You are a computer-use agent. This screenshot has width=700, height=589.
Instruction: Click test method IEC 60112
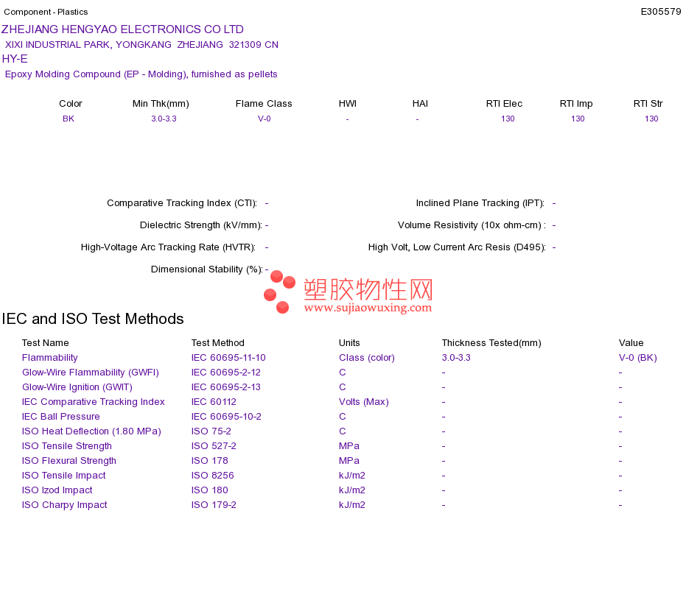214,402
